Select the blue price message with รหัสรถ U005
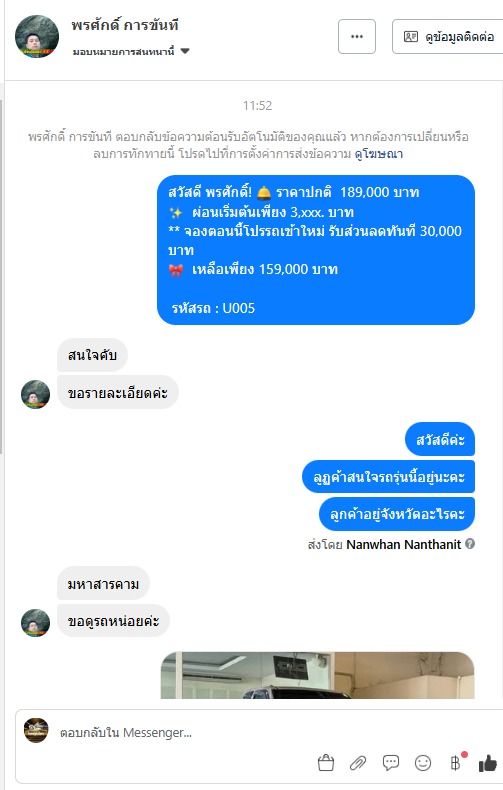The height and width of the screenshot is (790, 503). coord(316,250)
